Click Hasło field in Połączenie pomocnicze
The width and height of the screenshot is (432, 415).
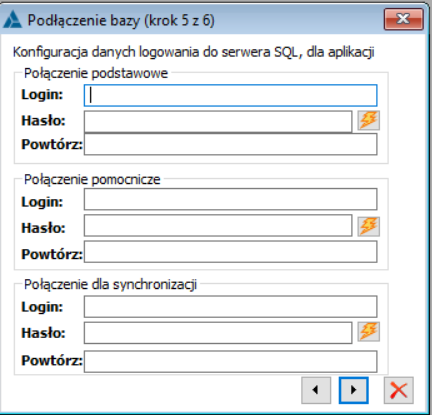point(218,225)
